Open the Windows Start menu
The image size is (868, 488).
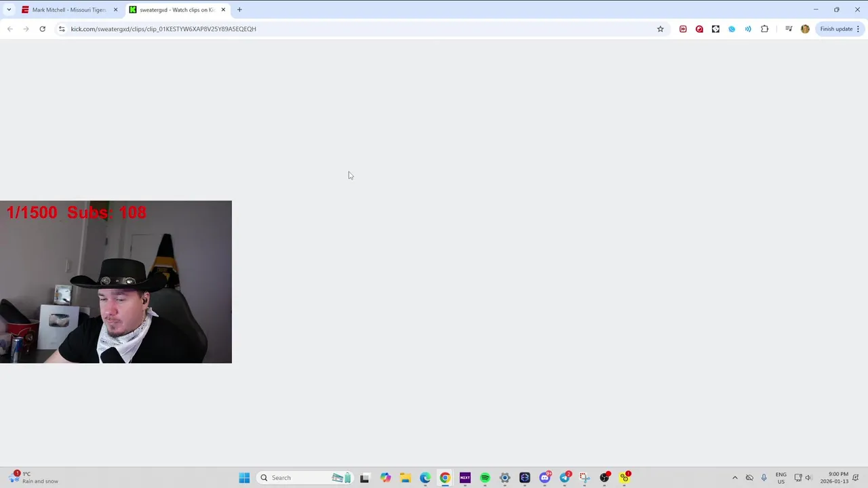coord(244,478)
